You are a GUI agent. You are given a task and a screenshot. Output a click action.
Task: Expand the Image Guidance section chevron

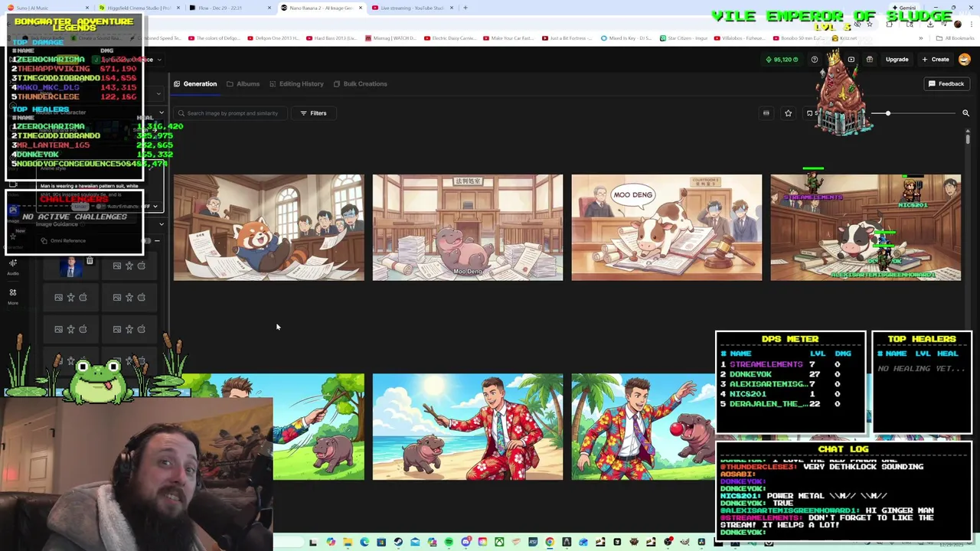coord(161,224)
